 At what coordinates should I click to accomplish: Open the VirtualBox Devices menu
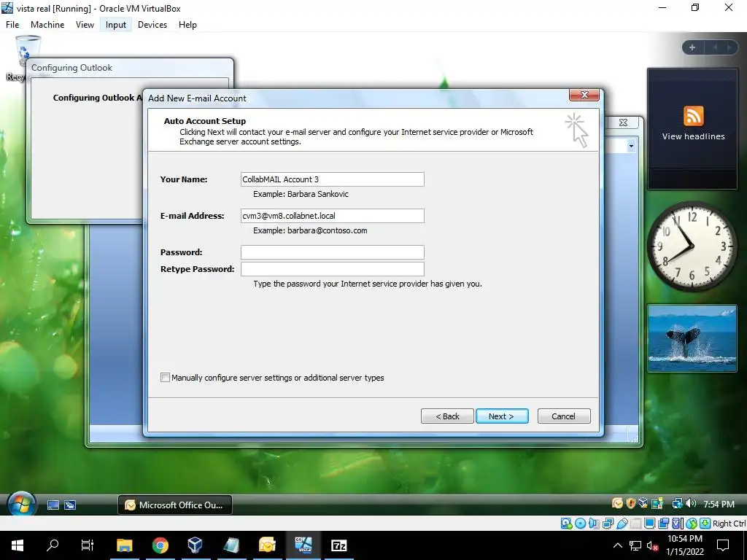pos(152,25)
